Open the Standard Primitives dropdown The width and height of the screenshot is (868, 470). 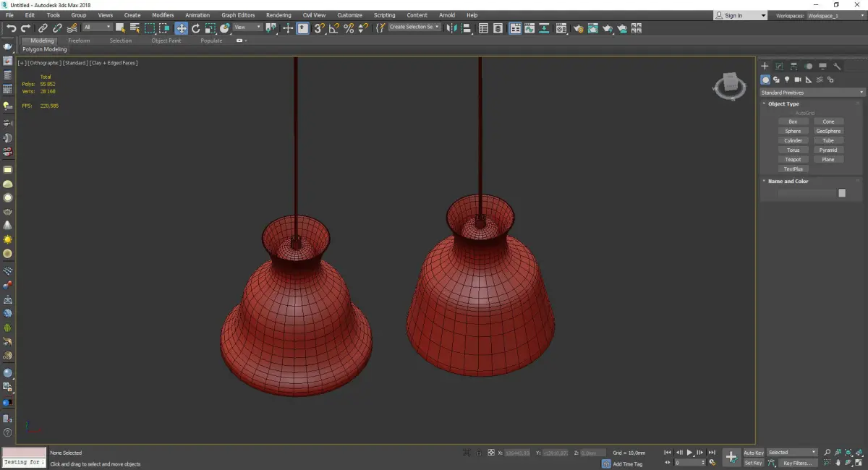click(x=812, y=93)
